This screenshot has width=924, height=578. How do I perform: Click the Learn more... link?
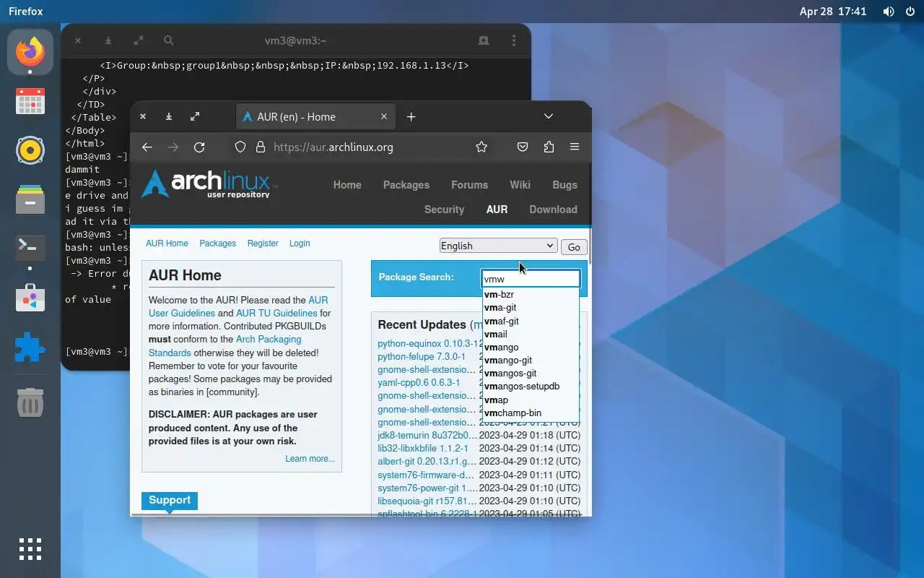tap(310, 459)
